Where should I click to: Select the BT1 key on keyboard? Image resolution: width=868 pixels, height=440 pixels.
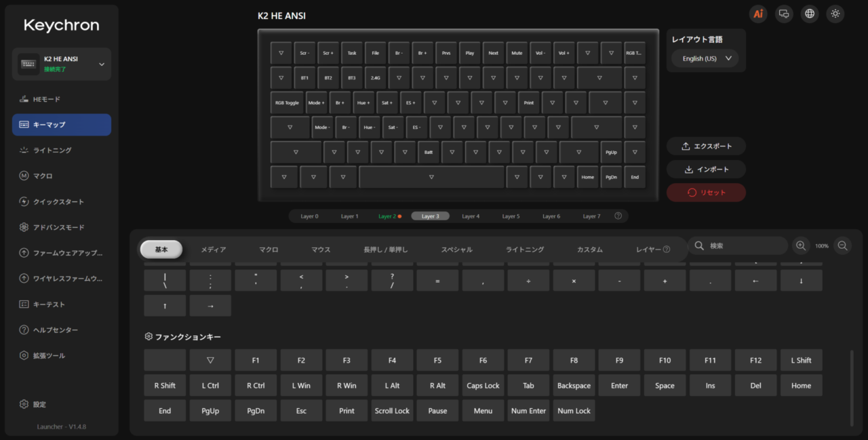(x=304, y=78)
